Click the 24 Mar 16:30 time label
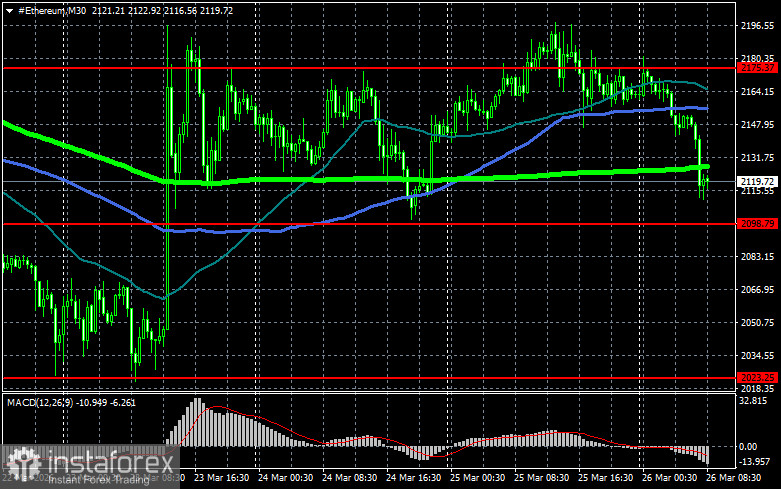This screenshot has width=781, height=489. pos(413,478)
